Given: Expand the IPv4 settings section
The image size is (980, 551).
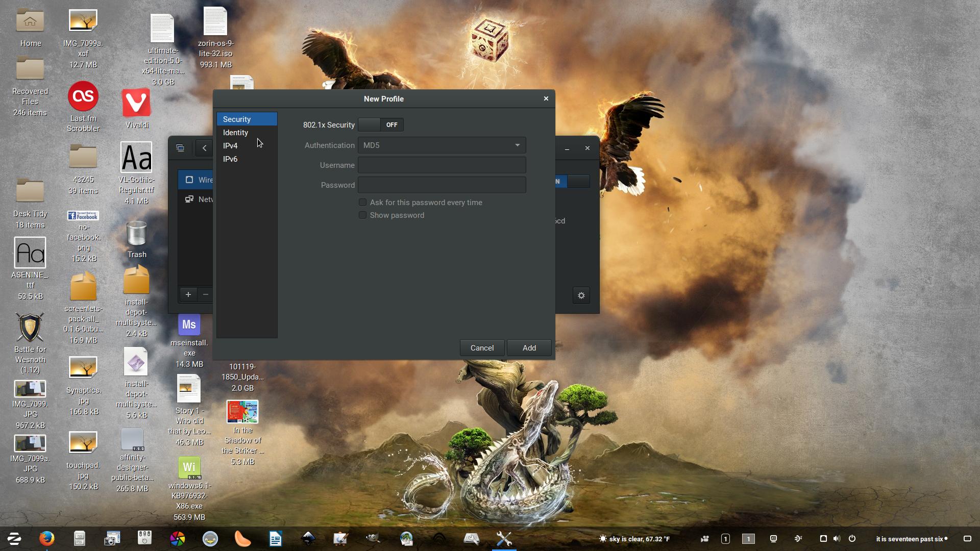Looking at the screenshot, I should [x=230, y=145].
